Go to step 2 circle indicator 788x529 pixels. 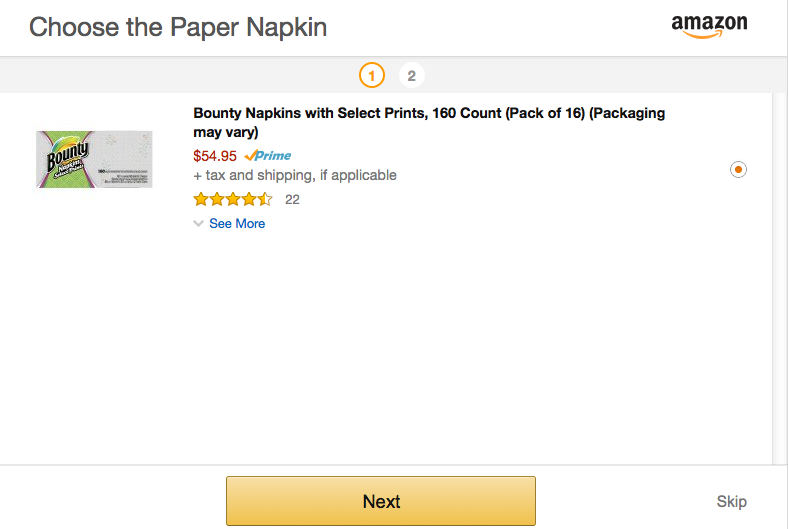click(x=412, y=75)
